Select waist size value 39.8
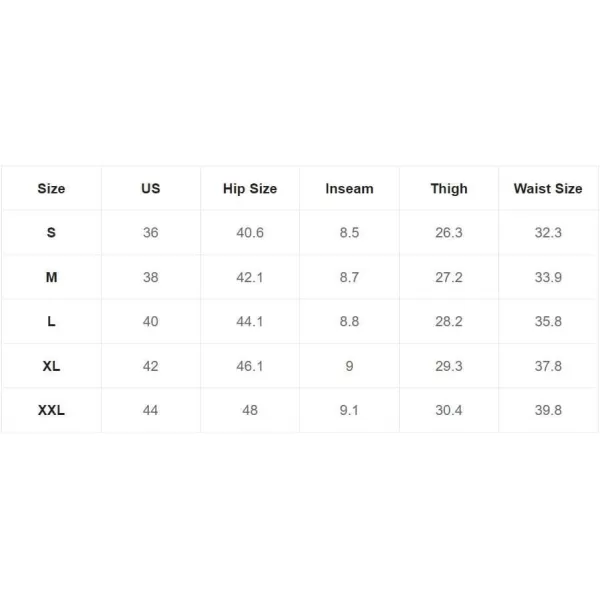The width and height of the screenshot is (600, 600). 548,410
